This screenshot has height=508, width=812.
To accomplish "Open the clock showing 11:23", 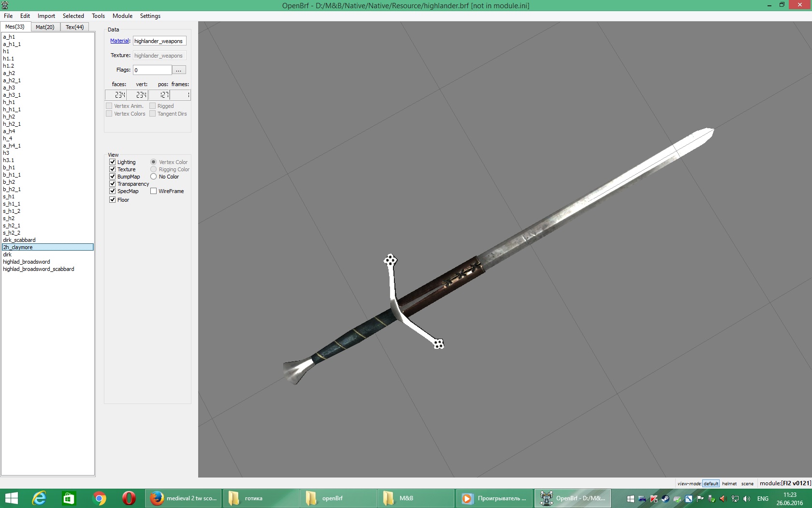I will click(790, 499).
